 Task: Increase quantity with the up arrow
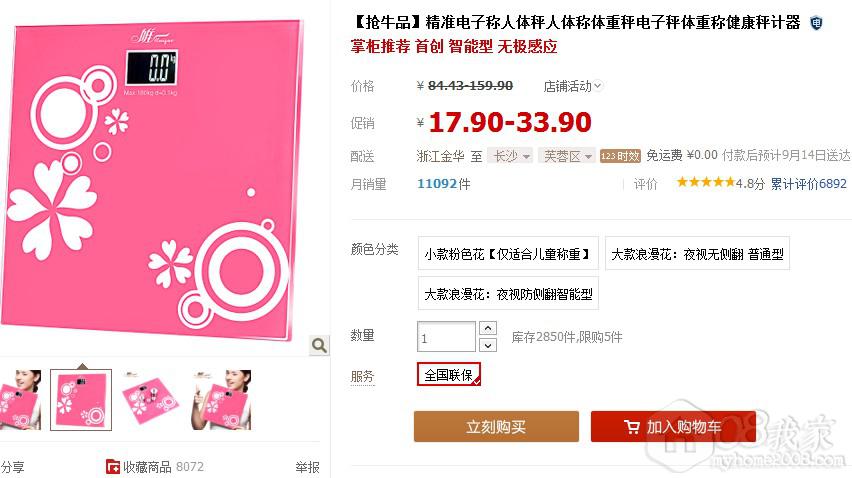(x=488, y=328)
